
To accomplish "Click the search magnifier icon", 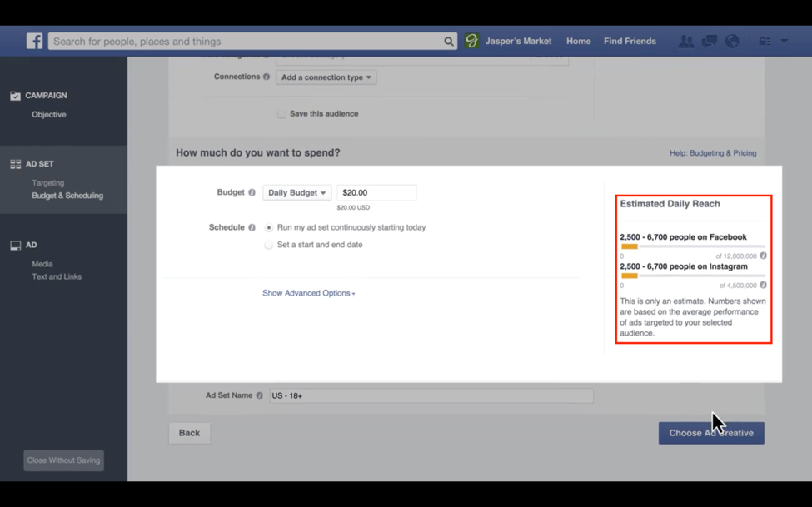I will [x=448, y=42].
